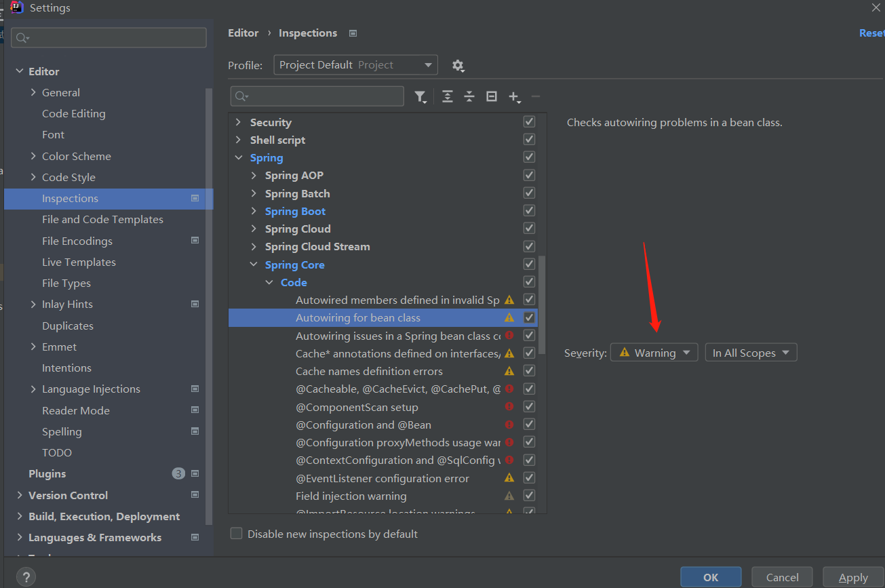
Task: Click the project icon next to File Encodings
Action: click(195, 241)
